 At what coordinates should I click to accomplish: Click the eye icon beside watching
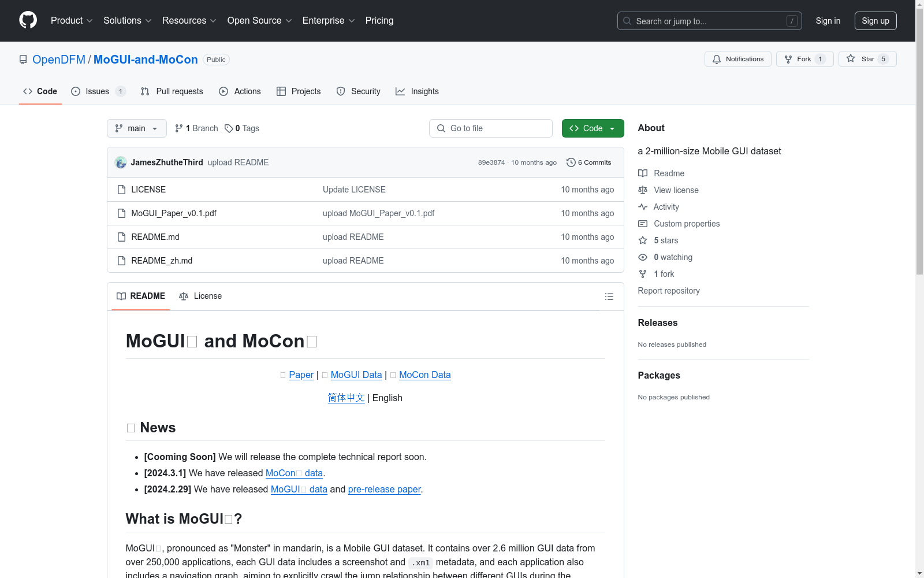(x=643, y=257)
